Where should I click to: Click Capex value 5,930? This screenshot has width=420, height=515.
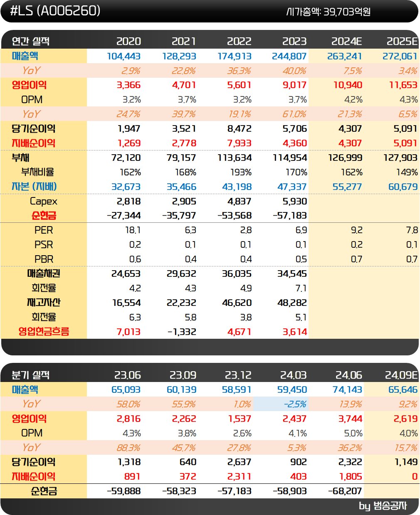click(x=295, y=202)
